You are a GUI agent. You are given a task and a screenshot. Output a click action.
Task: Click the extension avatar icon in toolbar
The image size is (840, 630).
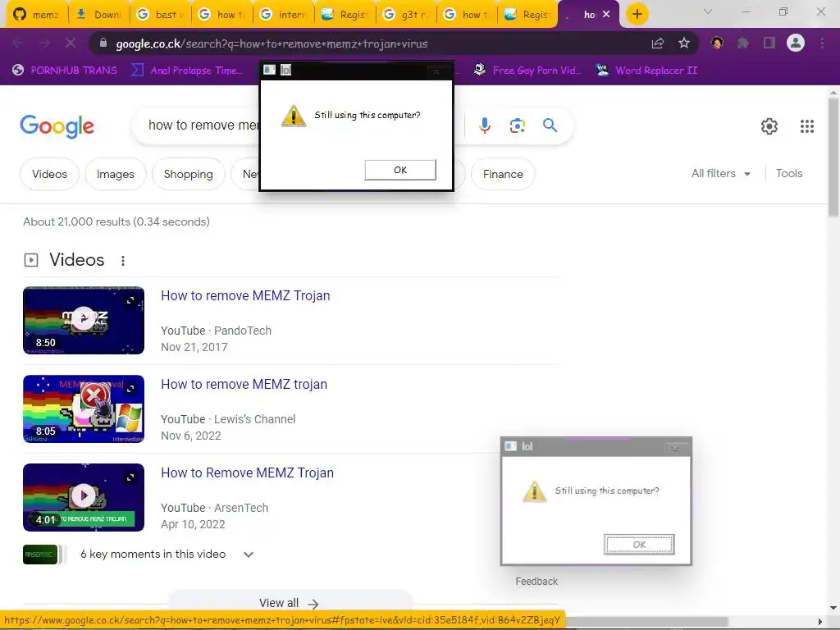click(x=717, y=43)
